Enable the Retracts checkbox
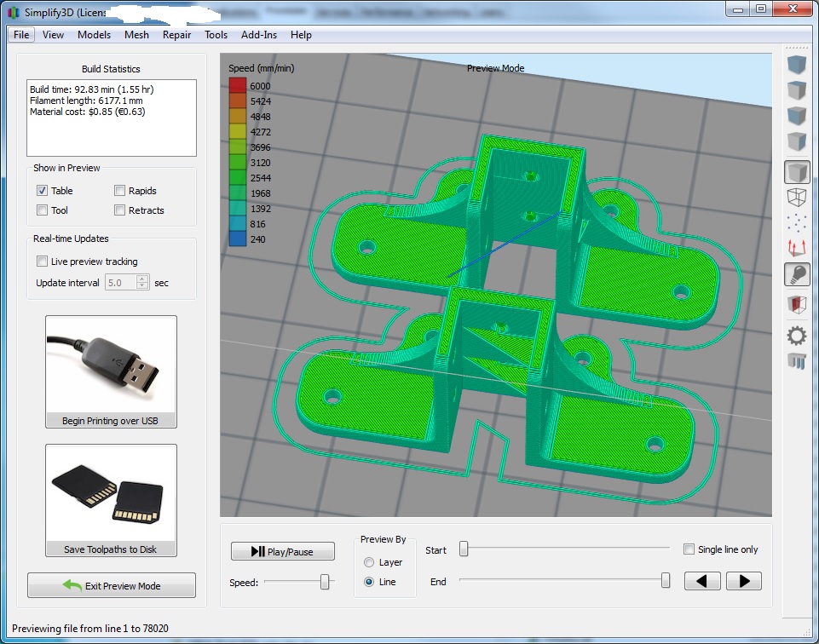The width and height of the screenshot is (819, 644). pos(119,210)
